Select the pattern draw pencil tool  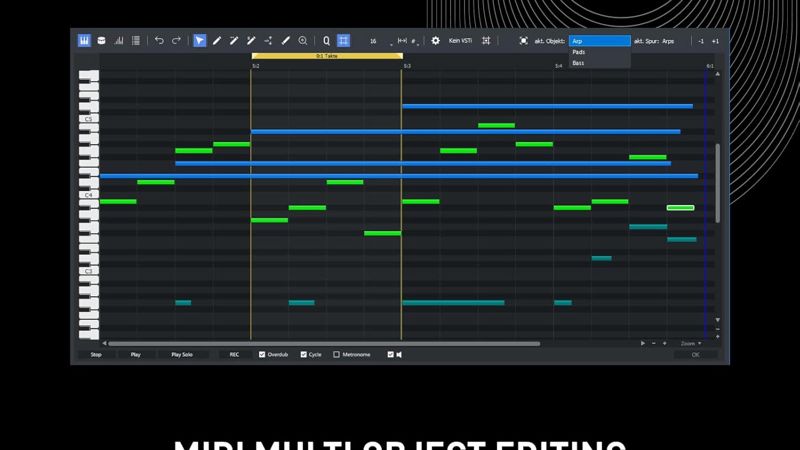click(251, 41)
